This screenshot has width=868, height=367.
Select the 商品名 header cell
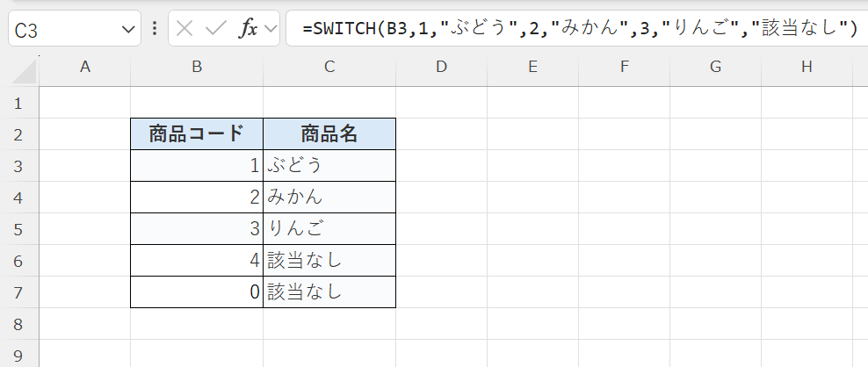pos(329,133)
